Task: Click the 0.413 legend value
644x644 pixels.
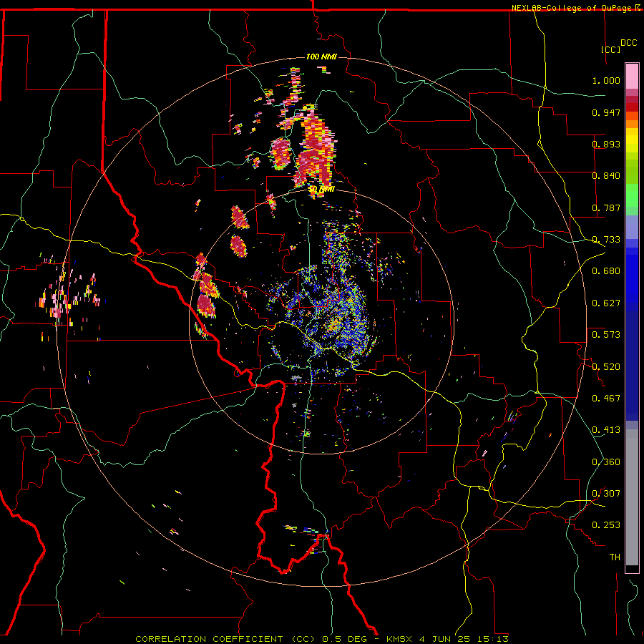Action: tap(606, 430)
